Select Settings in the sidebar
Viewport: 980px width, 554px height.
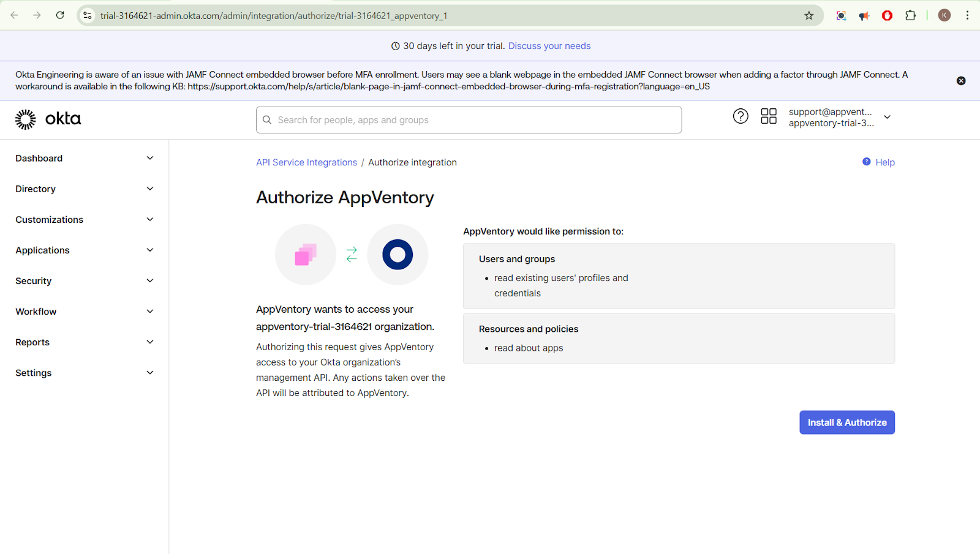click(x=34, y=372)
